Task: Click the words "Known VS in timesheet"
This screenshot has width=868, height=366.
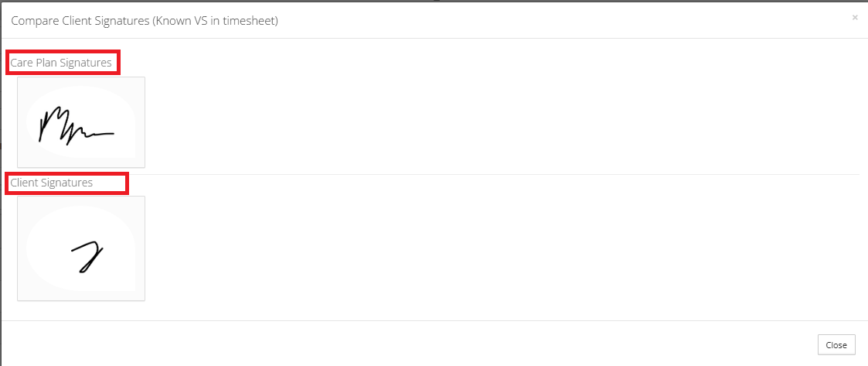Action: point(225,20)
